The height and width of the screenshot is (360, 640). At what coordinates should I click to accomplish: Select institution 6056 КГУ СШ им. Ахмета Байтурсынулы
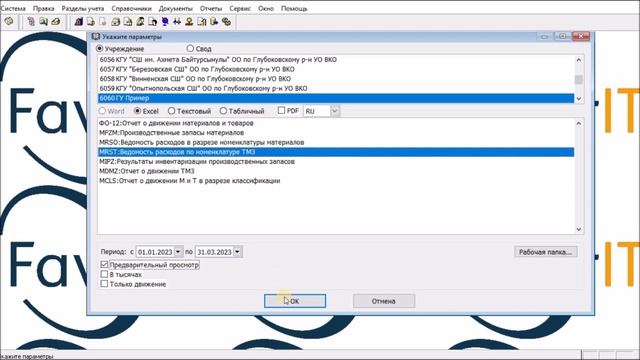click(x=336, y=60)
